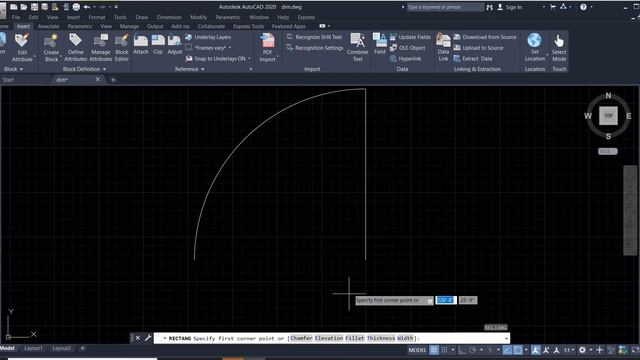
Task: Toggle the MODEL space button
Action: 417,350
